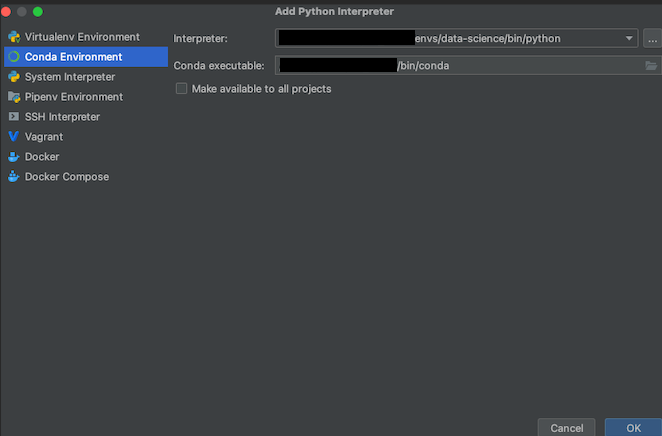This screenshot has height=436, width=662.
Task: Click the Docker Compose icon
Action: click(13, 177)
